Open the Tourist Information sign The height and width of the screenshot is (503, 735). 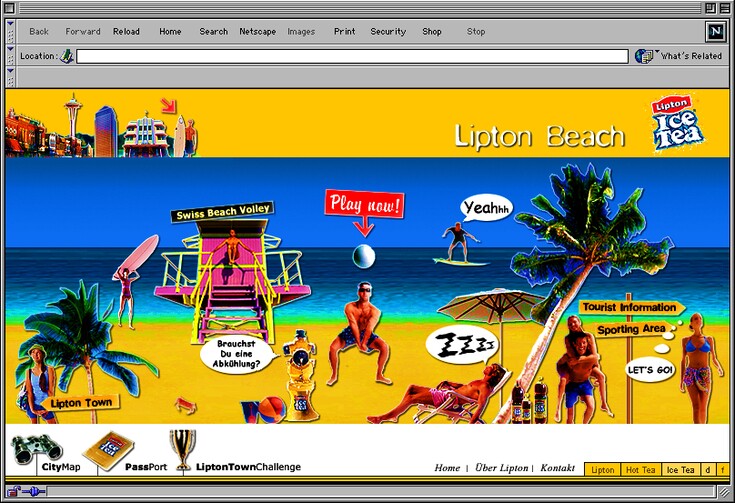tap(631, 308)
